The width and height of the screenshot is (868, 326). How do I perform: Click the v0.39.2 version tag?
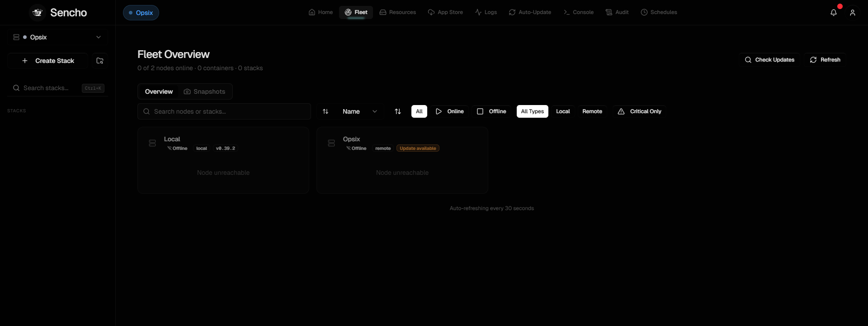point(226,149)
